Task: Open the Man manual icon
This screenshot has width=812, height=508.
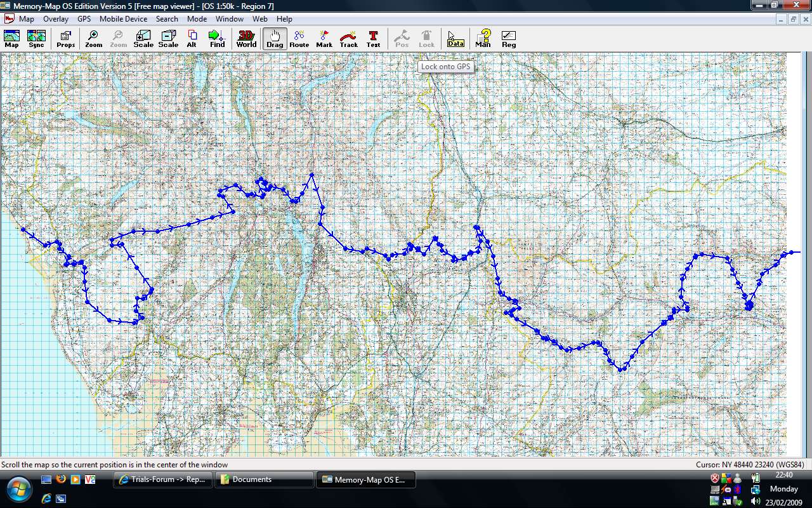Action: 483,39
